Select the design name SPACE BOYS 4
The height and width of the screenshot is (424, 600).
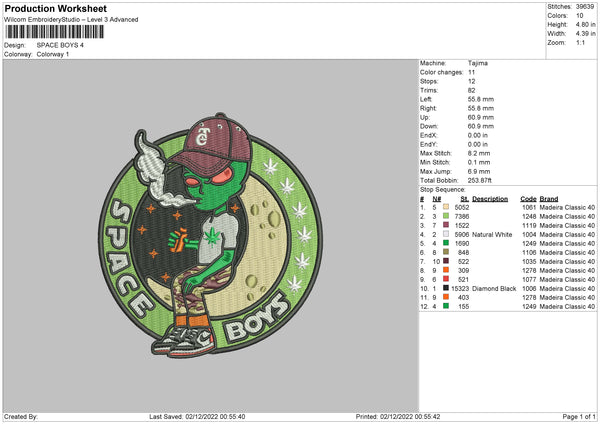pos(60,45)
